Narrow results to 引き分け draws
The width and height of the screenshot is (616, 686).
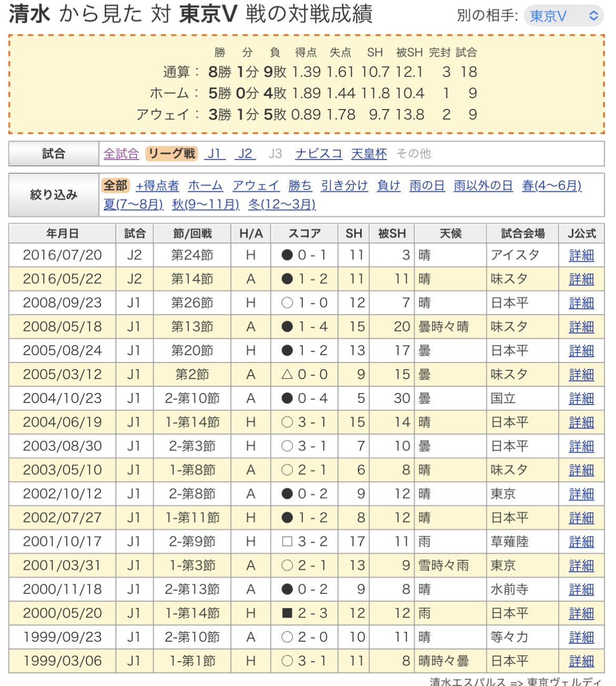click(344, 185)
